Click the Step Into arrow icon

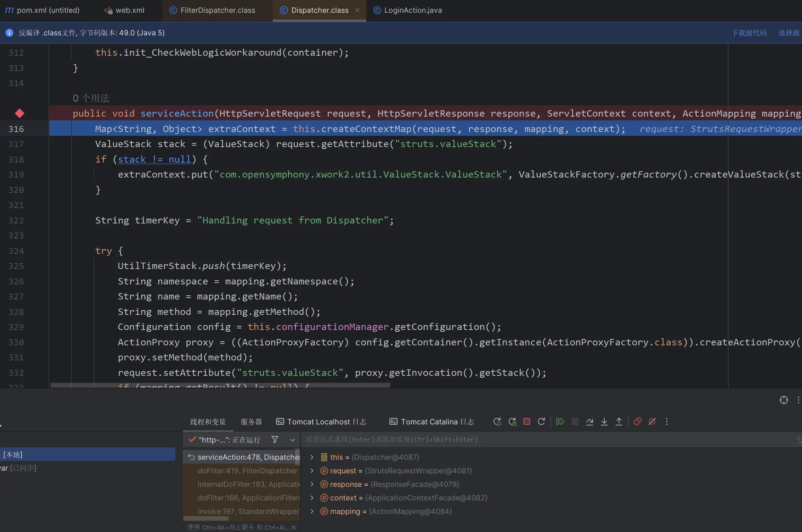tap(604, 421)
